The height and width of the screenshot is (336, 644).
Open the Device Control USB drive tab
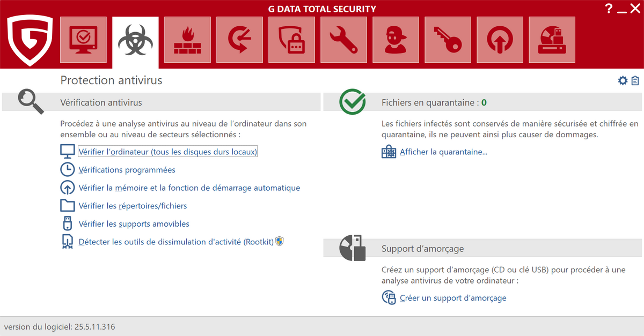(x=552, y=40)
